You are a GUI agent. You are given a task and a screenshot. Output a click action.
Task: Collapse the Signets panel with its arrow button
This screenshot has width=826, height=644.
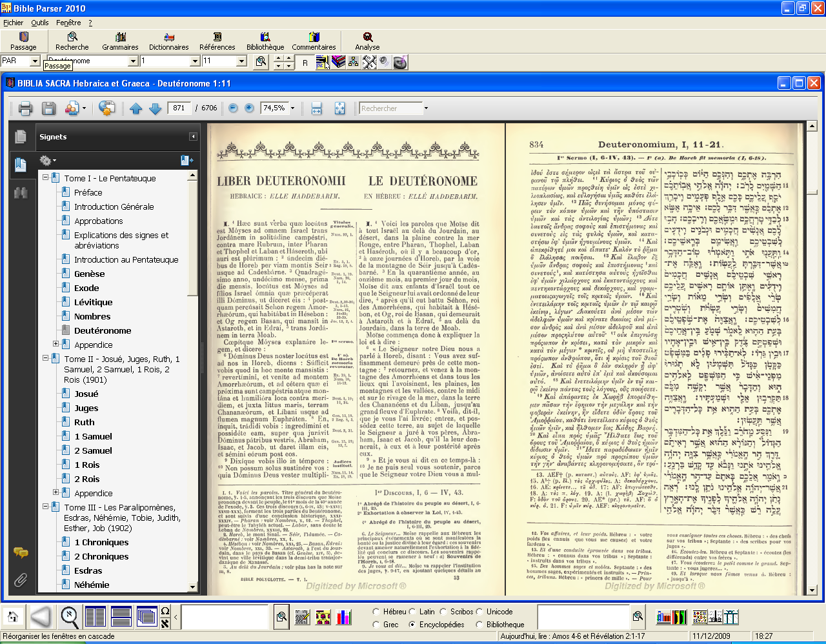click(192, 137)
